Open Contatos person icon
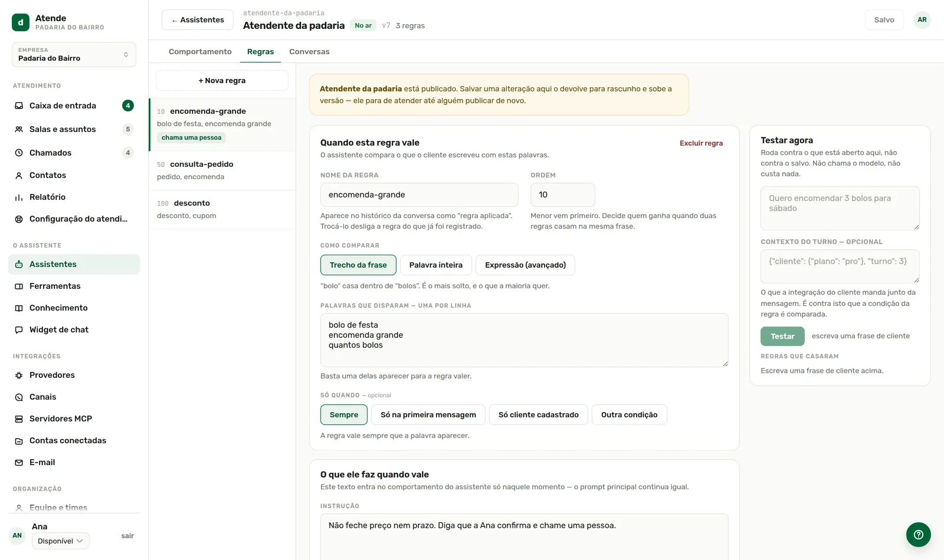The width and height of the screenshot is (944, 560). (19, 175)
